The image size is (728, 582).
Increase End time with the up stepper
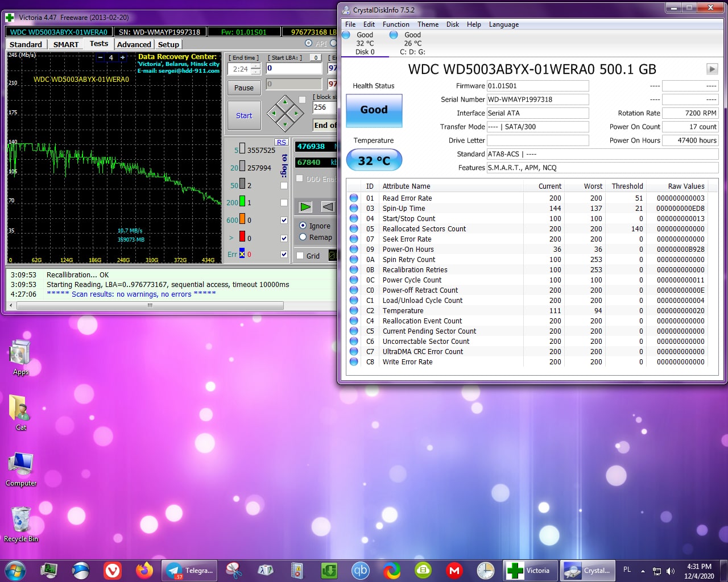pos(256,66)
